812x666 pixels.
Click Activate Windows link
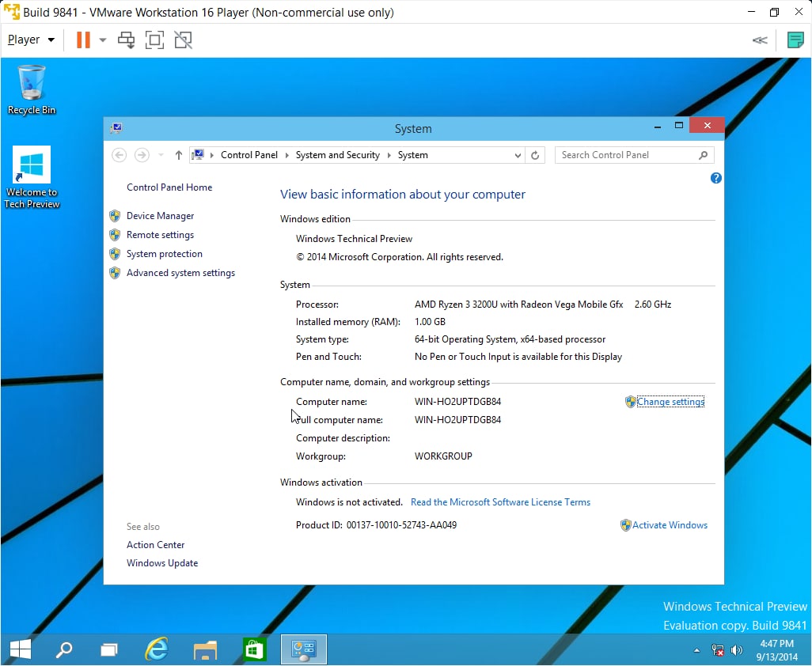pyautogui.click(x=670, y=524)
